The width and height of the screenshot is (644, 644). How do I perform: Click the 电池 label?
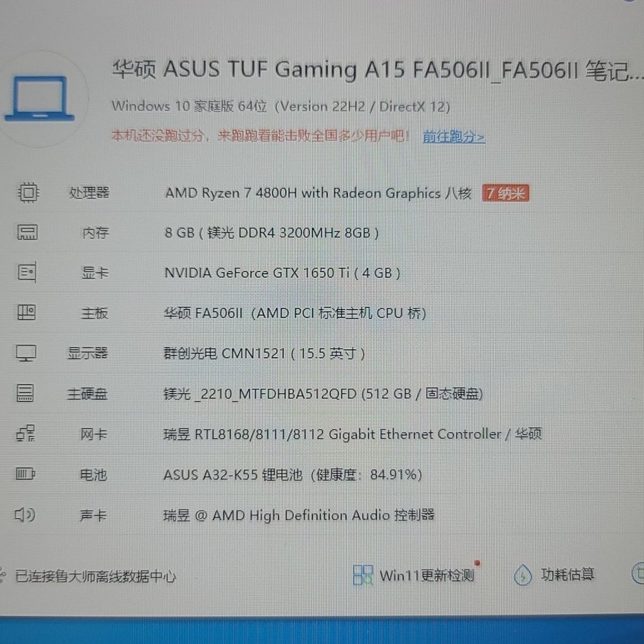pyautogui.click(x=93, y=475)
